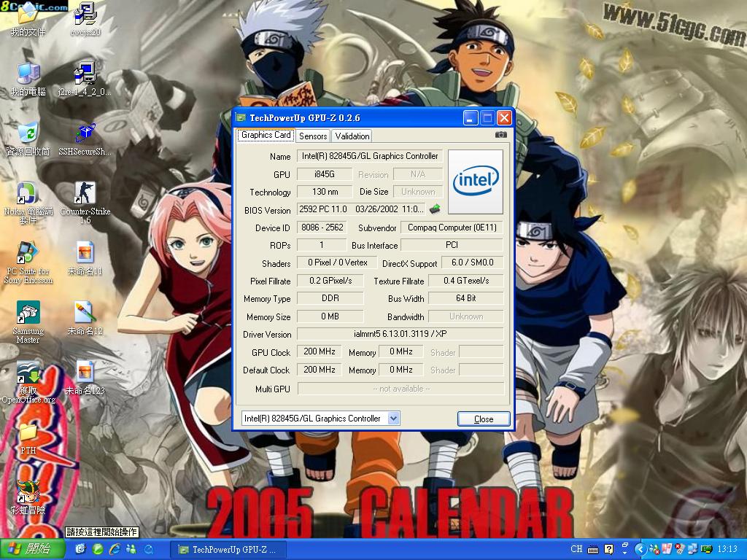Click the magnifier quick launch icon
Viewport: 747px width, 560px height.
(148, 549)
